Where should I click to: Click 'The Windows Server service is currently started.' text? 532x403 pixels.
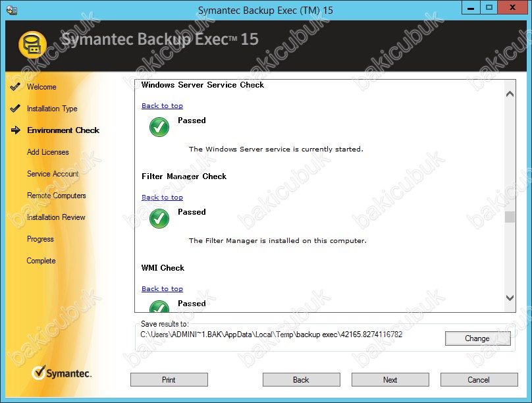[276, 149]
